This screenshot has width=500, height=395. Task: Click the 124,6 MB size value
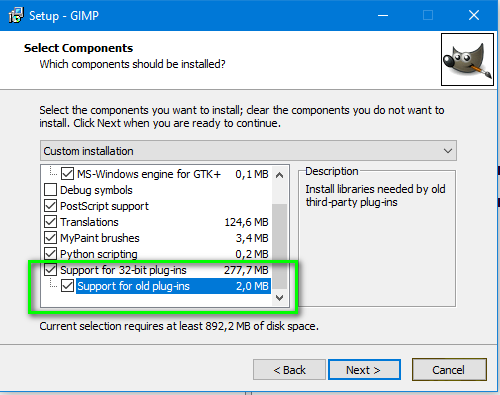coord(246,222)
